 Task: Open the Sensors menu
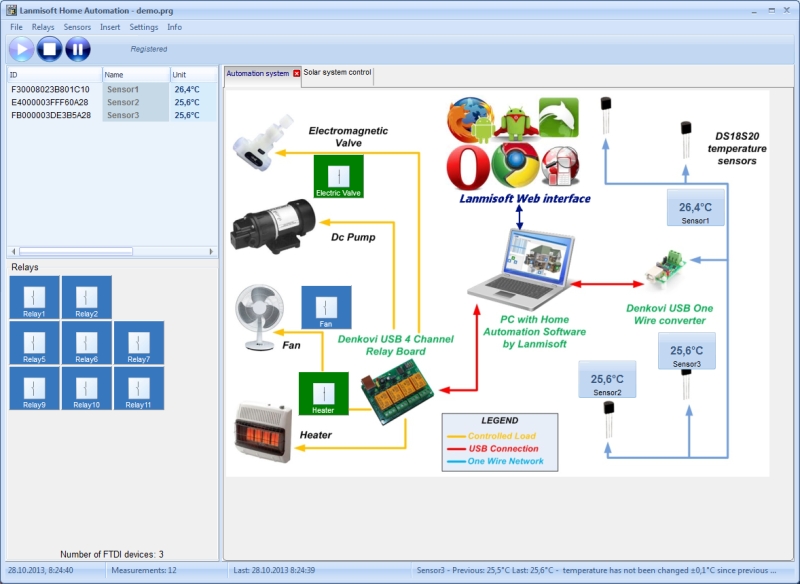pyautogui.click(x=77, y=27)
